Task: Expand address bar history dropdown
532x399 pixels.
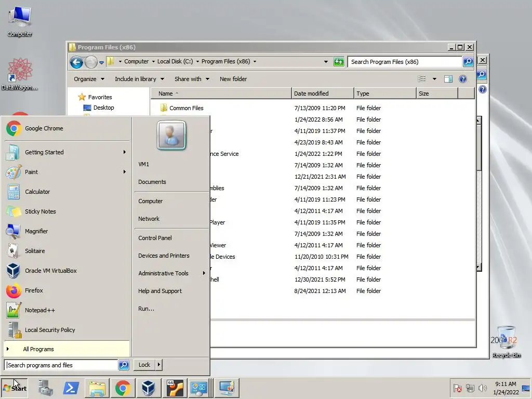Action: coord(326,62)
